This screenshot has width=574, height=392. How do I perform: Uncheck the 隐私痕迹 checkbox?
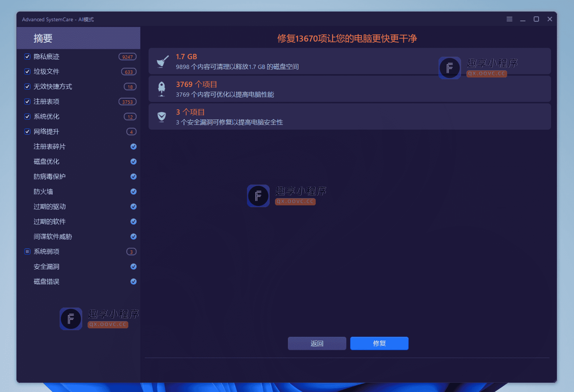click(x=27, y=56)
